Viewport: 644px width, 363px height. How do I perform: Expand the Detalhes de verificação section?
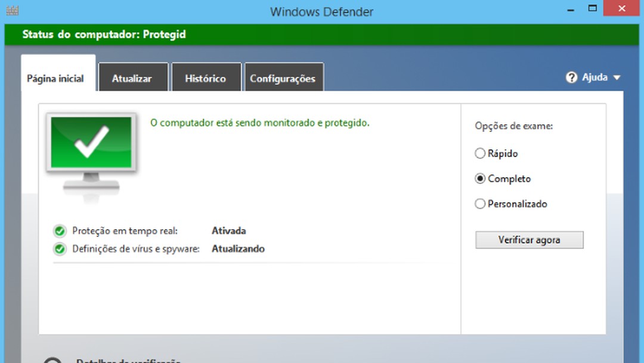pos(129,360)
